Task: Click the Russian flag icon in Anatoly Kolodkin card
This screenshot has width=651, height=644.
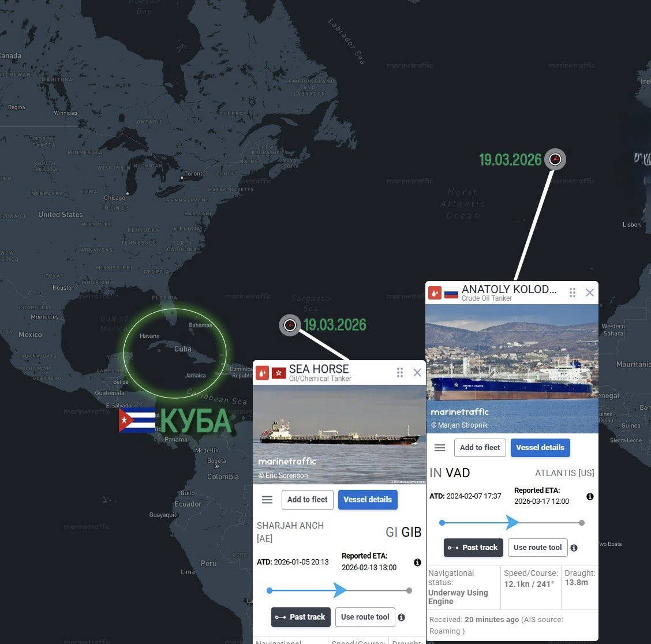Action: tap(451, 294)
